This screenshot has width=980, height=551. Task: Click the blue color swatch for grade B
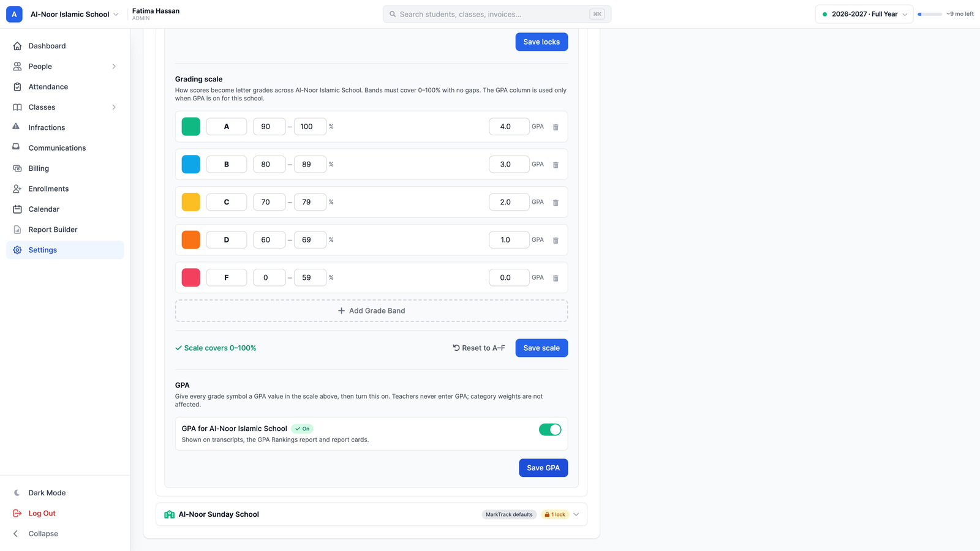coord(191,164)
